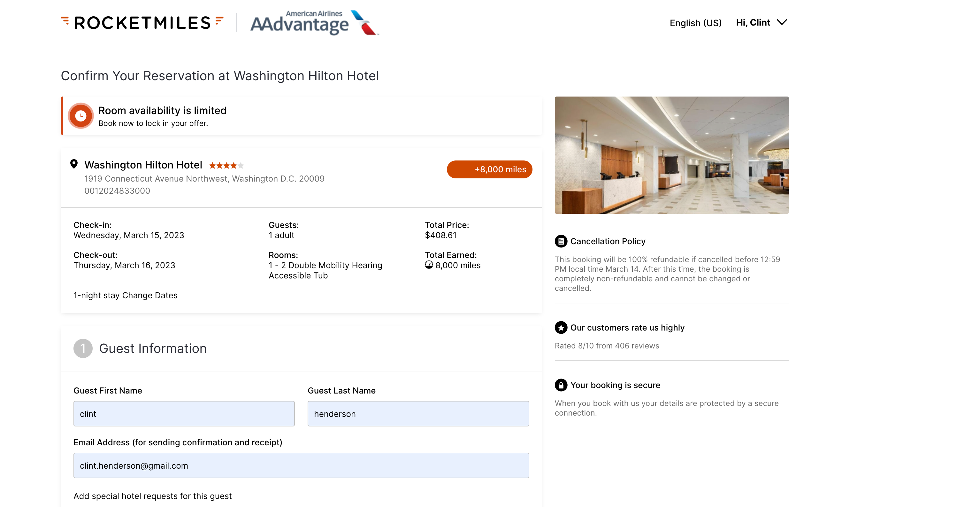Open the hotel lobby photo
Screen dimensions: 980x507
pos(671,155)
